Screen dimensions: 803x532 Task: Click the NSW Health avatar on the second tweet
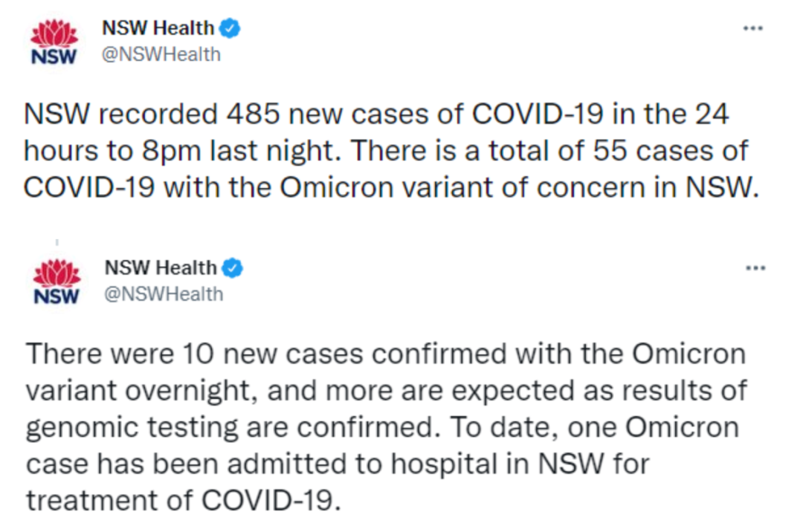click(57, 282)
